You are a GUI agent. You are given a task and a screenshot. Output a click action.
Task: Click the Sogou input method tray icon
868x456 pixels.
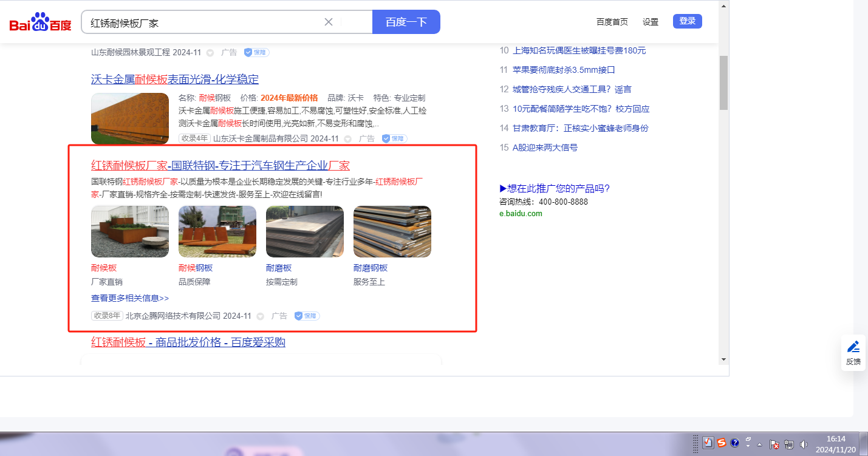(722, 443)
